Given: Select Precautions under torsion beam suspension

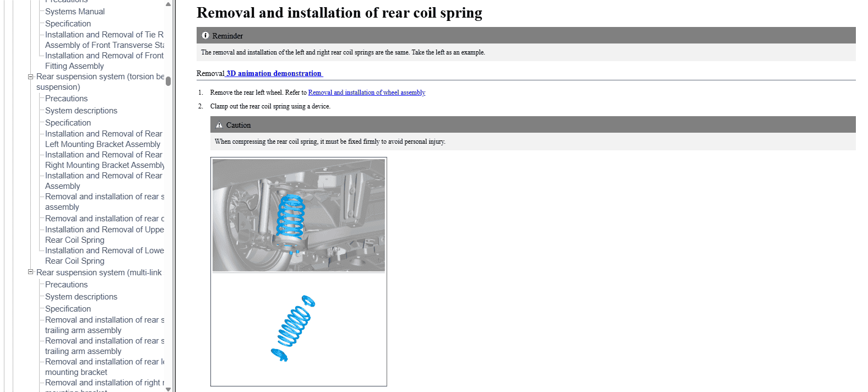Looking at the screenshot, I should click(x=66, y=99).
